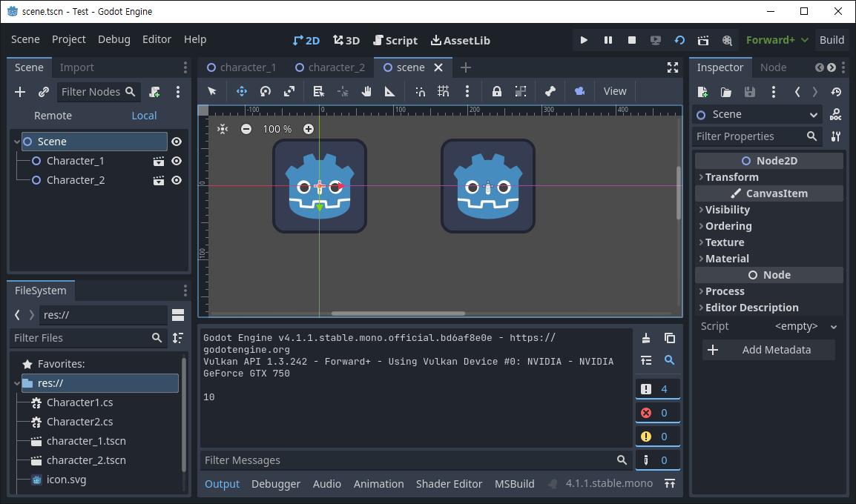Open the Project menu

pos(69,39)
